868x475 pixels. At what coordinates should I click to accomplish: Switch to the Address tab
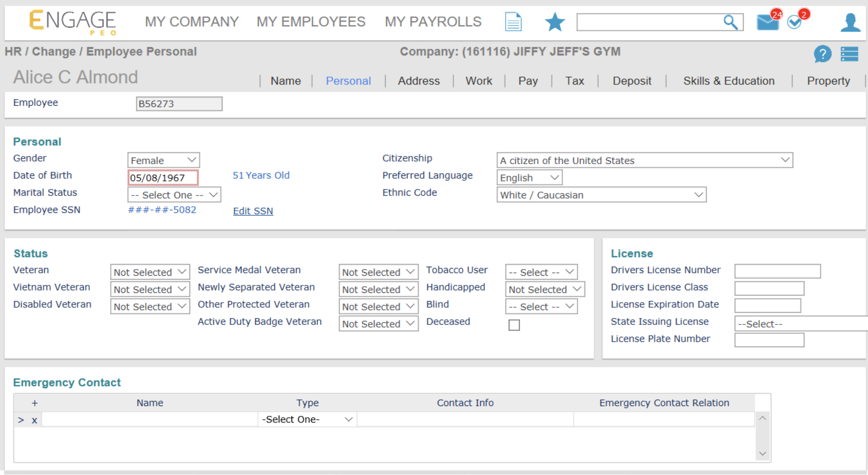click(x=418, y=81)
